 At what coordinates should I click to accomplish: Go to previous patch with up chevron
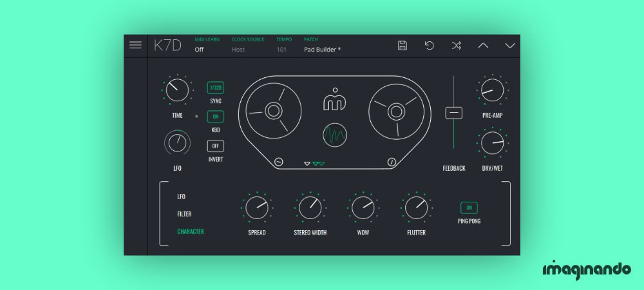point(483,45)
